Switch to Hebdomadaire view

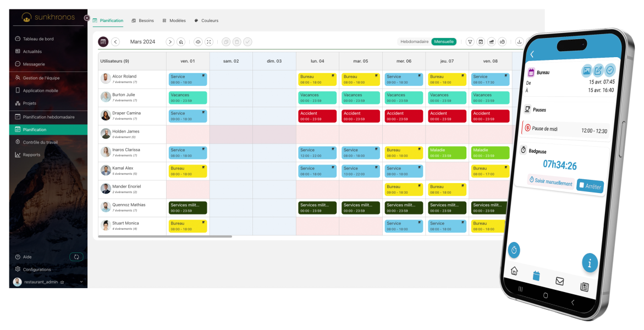pyautogui.click(x=414, y=42)
